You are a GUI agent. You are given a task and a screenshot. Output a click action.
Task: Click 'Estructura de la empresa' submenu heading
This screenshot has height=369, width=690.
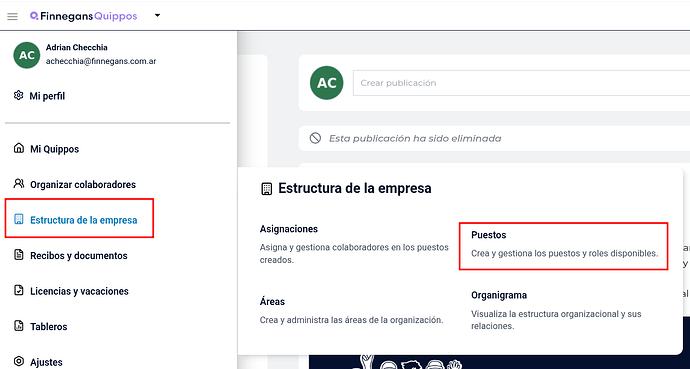355,189
